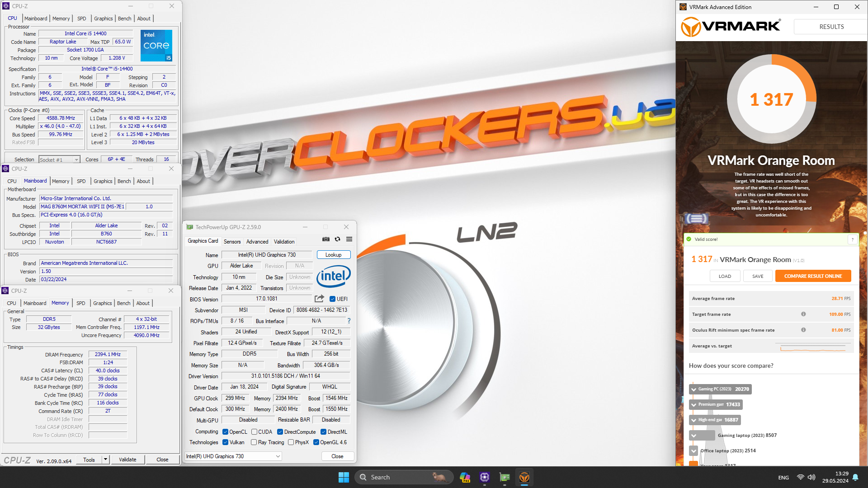Expand the Gaming laptop (2023) 8507 comparison

point(693,436)
